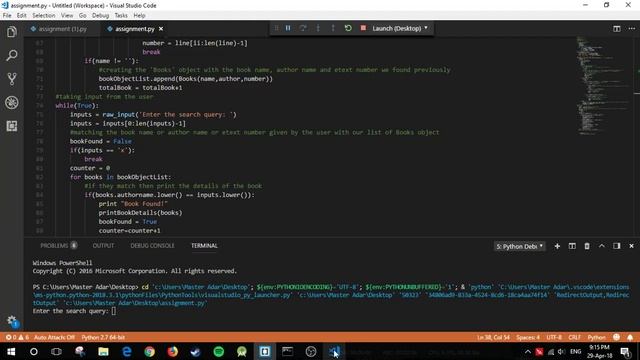Screen dimensions: 640x360
Task: Toggle Auto Attach: Off status item
Action: point(54,338)
